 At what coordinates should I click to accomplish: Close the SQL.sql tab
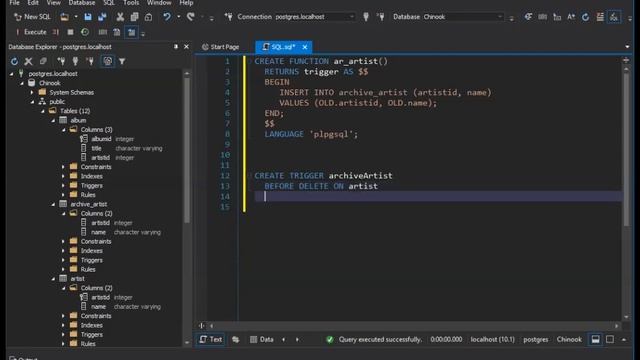(x=305, y=47)
